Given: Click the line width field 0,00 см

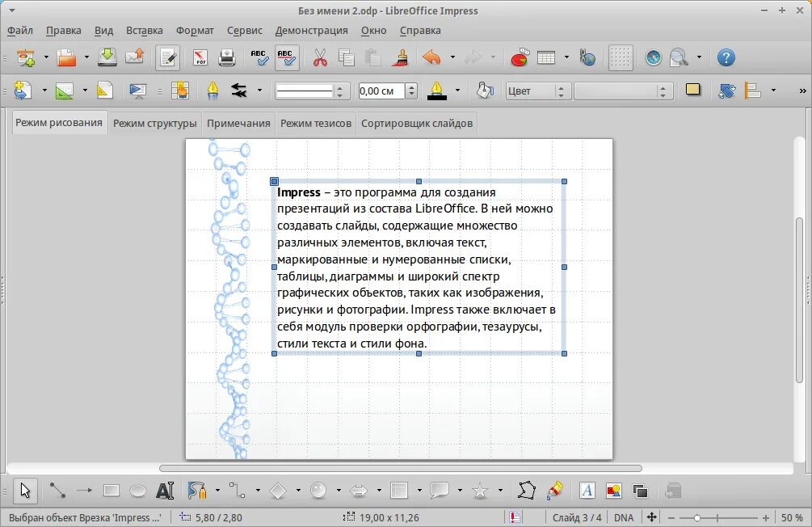Looking at the screenshot, I should [381, 91].
